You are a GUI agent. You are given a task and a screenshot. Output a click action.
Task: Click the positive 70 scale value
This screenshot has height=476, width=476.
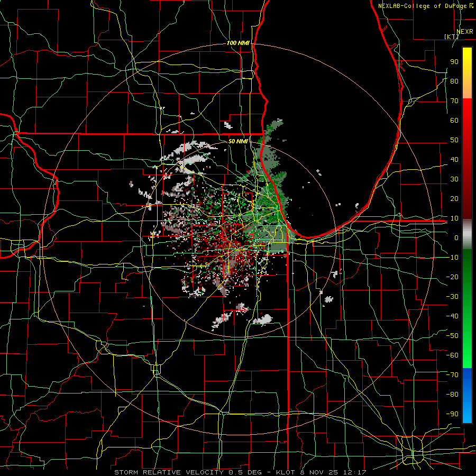[454, 101]
